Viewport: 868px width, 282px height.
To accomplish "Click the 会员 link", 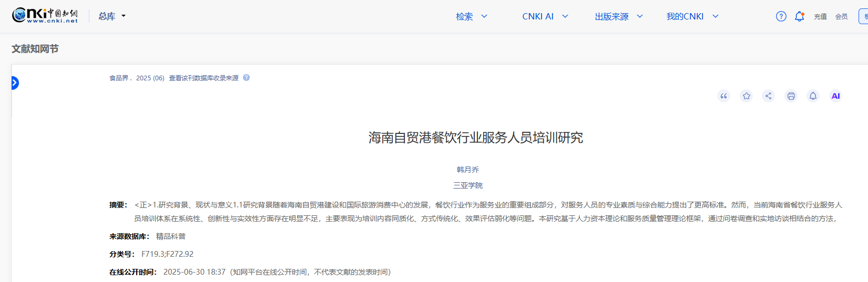I will 841,17.
